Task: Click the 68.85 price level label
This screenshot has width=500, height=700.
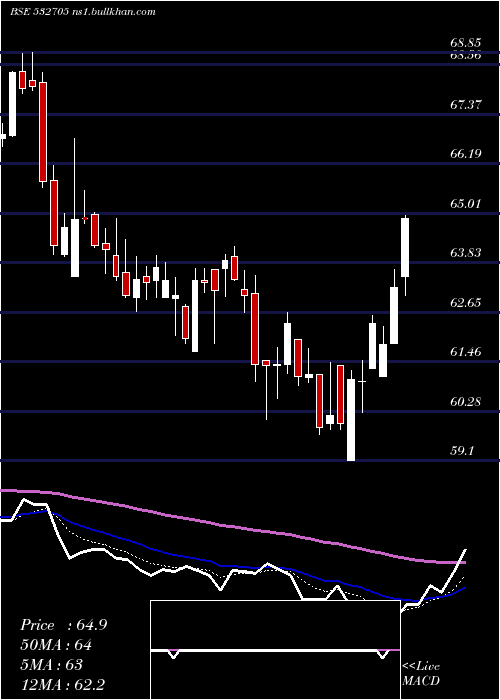Action: pyautogui.click(x=466, y=43)
